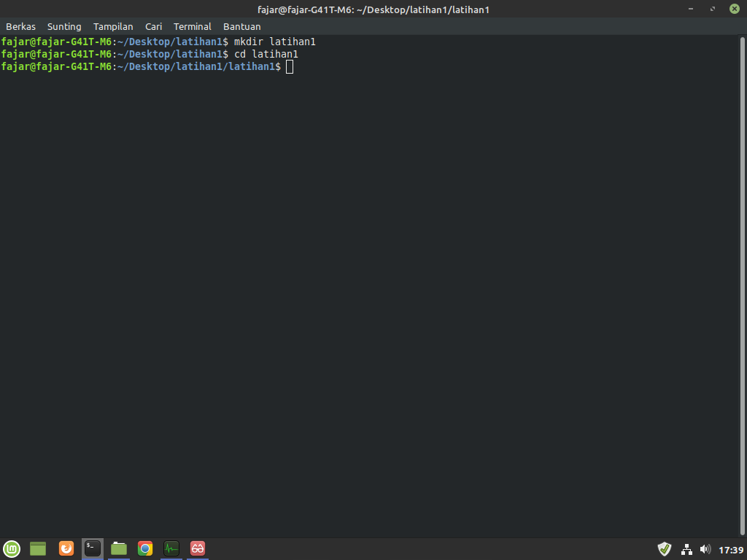
Task: Maximize the terminal window
Action: click(712, 9)
